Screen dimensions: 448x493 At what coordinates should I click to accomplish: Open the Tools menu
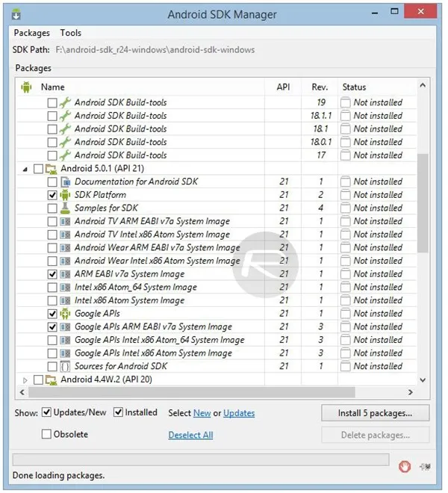[x=71, y=33]
